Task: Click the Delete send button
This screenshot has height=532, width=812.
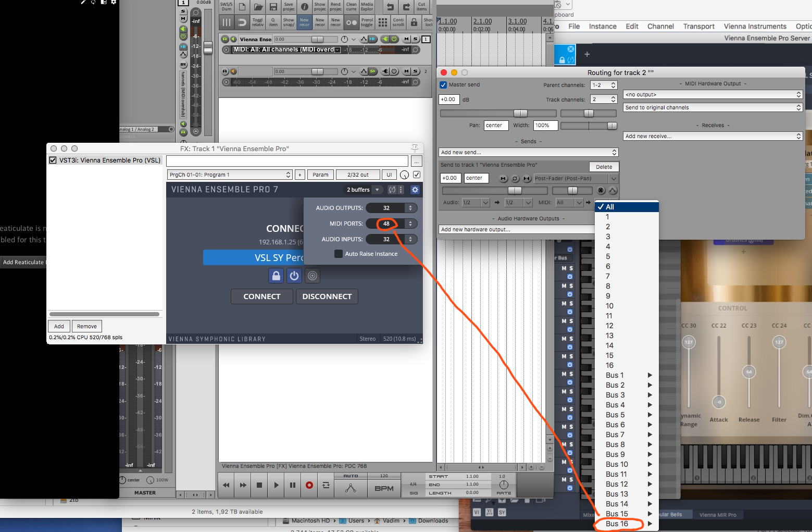Action: coord(604,167)
